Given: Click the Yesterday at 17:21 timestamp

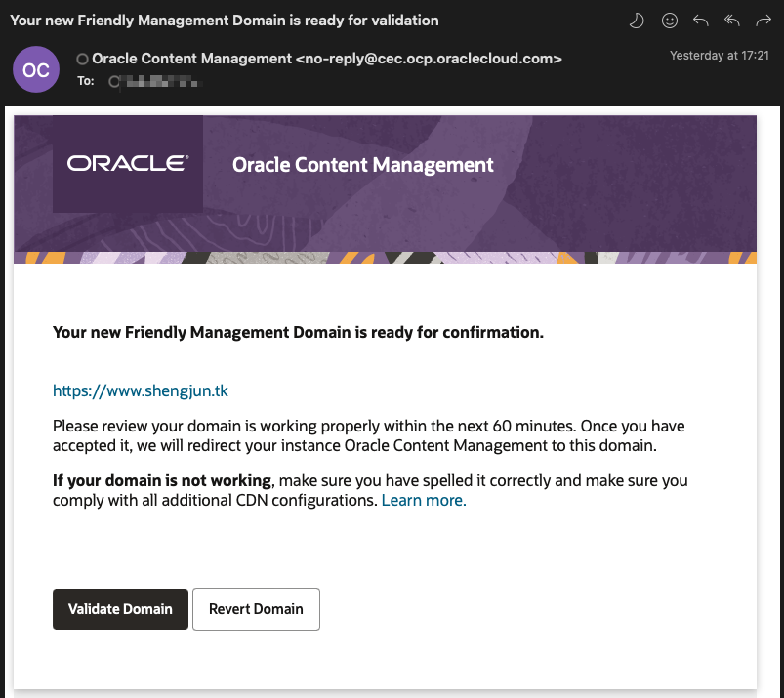Looking at the screenshot, I should point(719,56).
